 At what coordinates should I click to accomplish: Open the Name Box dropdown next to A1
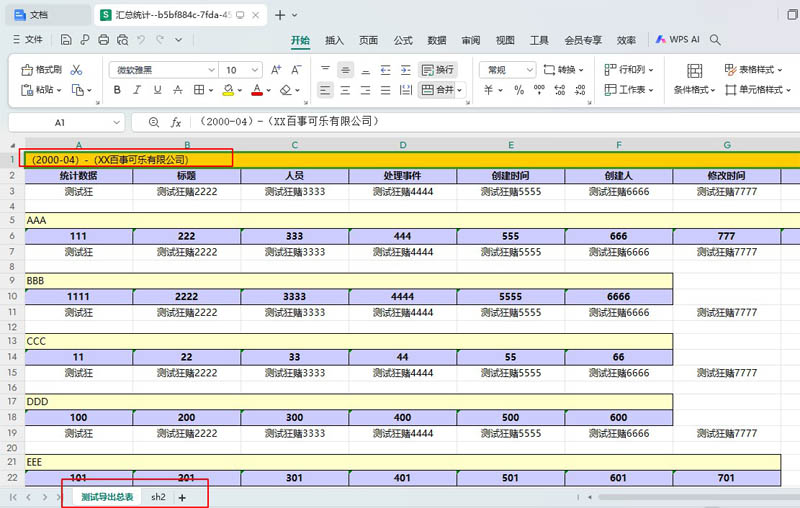point(116,122)
